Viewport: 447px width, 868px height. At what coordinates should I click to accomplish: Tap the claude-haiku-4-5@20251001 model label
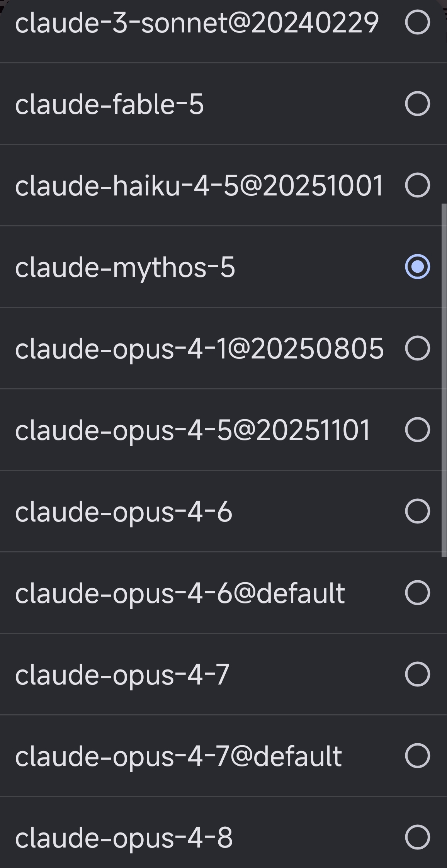[x=199, y=186]
